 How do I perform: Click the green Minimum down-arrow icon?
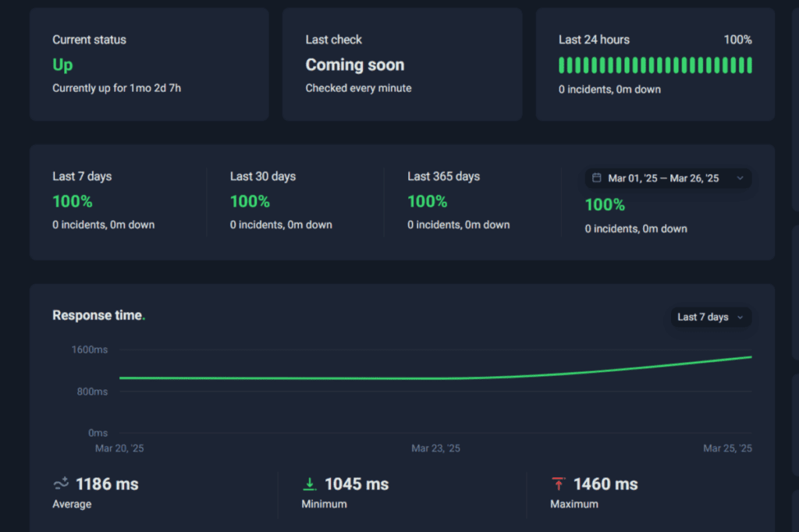pyautogui.click(x=310, y=484)
